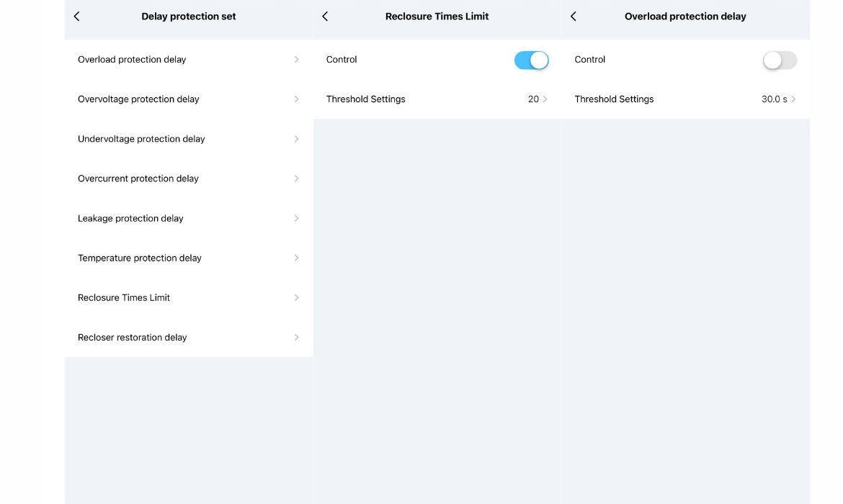Go back from Reclosure Times Limit screen
Image resolution: width=843 pixels, height=504 pixels.
coord(325,16)
